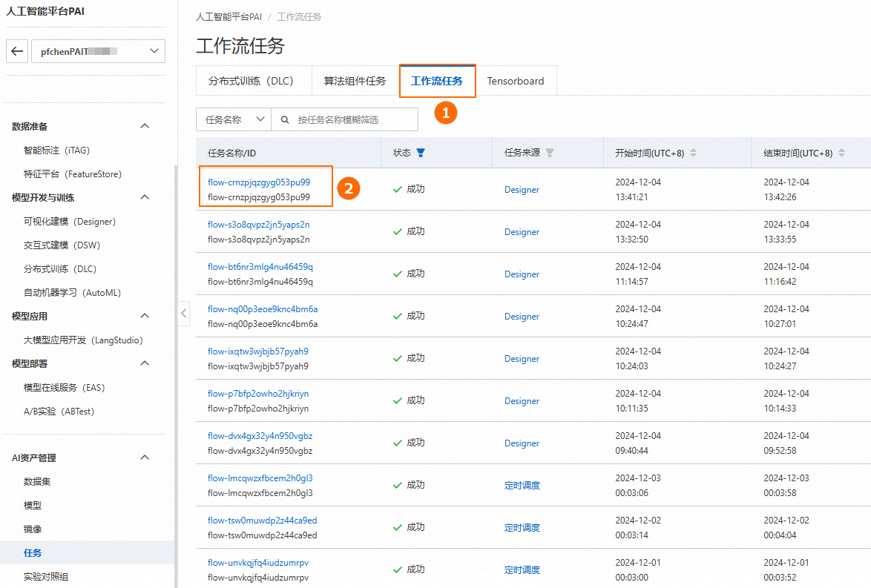Open 自动机器学习 (AutoML) in sidebar

click(72, 293)
